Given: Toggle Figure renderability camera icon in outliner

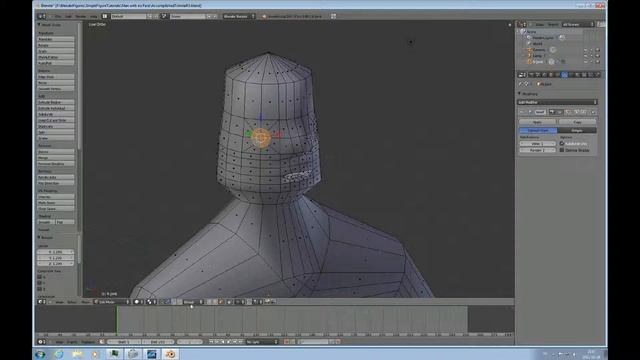Looking at the screenshot, I should (x=598, y=62).
